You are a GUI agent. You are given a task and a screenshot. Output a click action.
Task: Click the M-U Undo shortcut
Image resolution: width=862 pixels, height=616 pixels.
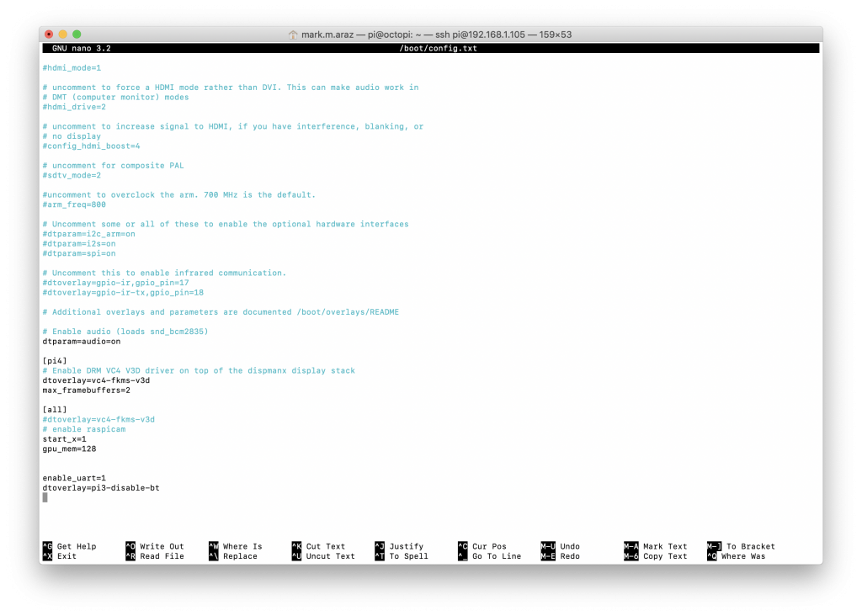coord(560,546)
